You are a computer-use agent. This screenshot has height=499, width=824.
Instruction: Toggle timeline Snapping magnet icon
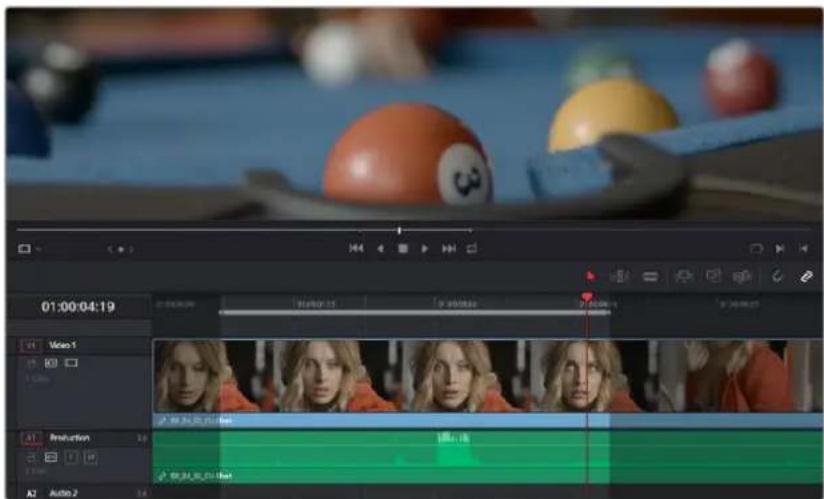(777, 276)
